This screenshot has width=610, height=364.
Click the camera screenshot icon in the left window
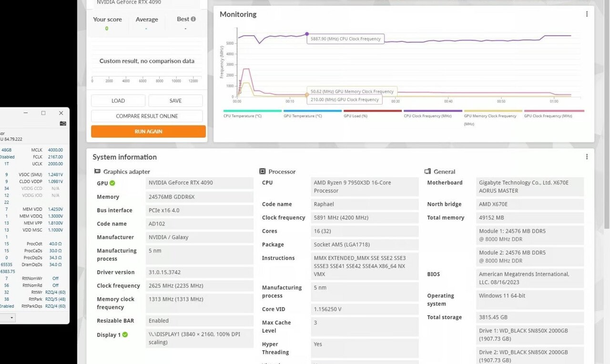63,123
